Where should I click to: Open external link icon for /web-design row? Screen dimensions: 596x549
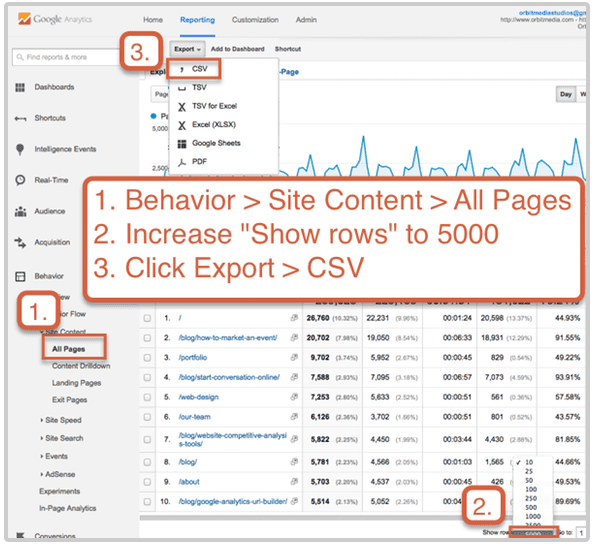pyautogui.click(x=294, y=397)
